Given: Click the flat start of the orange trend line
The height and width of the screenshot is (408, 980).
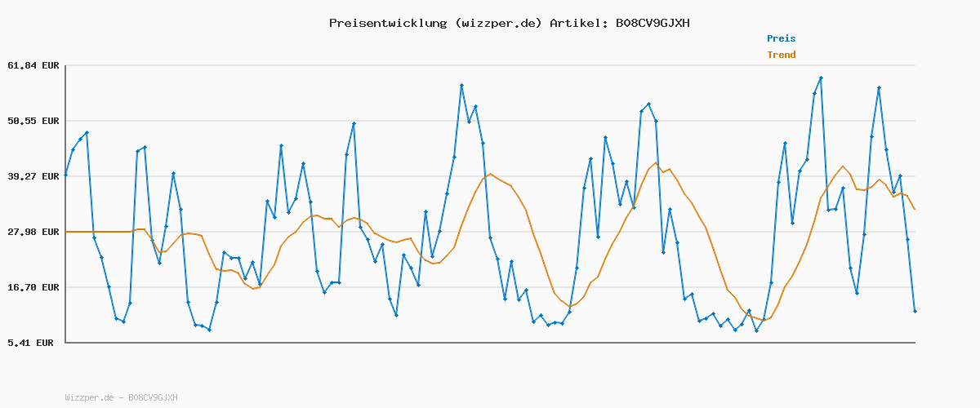Looking at the screenshot, I should point(98,232).
